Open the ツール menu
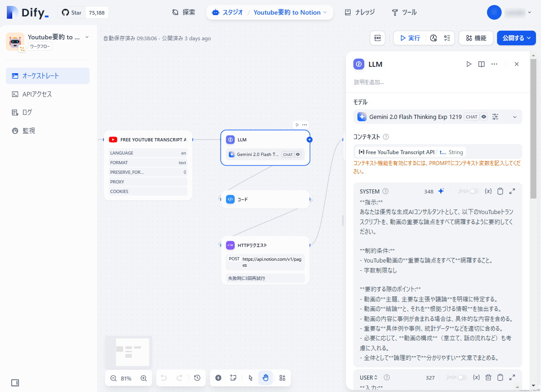 click(404, 12)
